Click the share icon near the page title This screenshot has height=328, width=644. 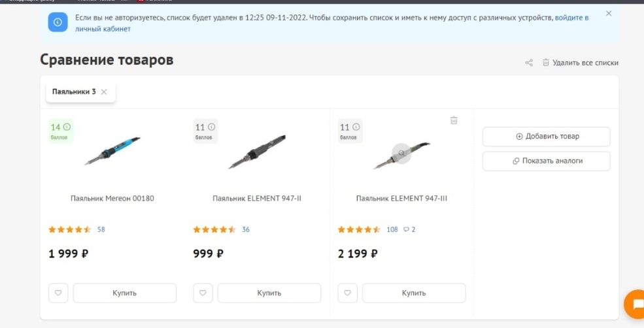(x=529, y=63)
